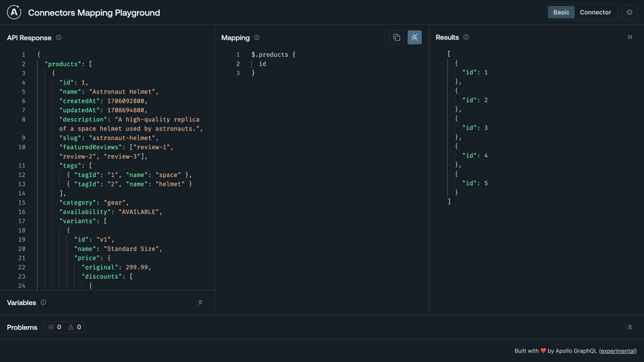Click the Problems heading label
This screenshot has height=362, width=644.
click(21, 328)
